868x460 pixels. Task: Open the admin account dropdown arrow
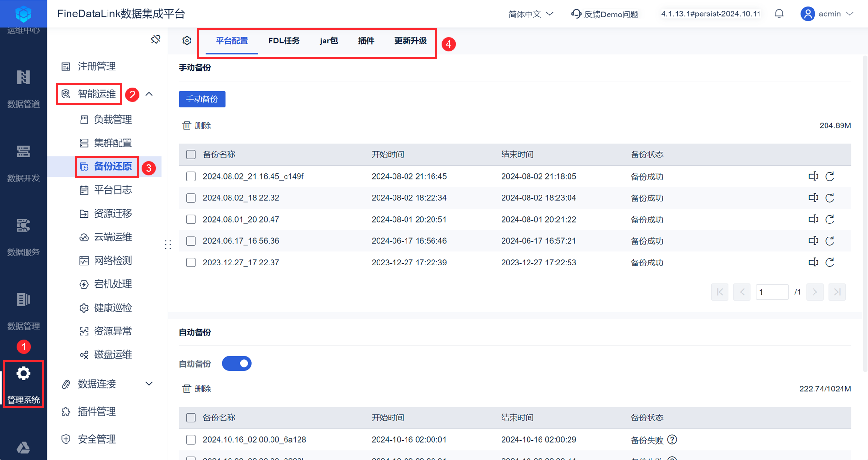(850, 14)
